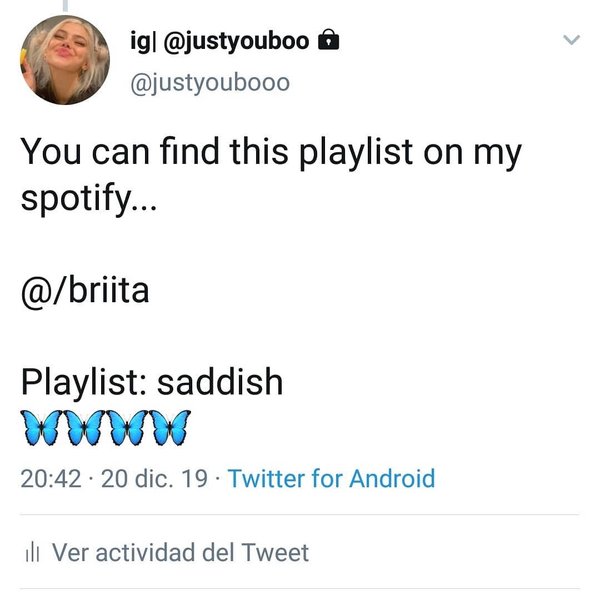The image size is (600, 600).
Task: Click the "Playlist:" label in the tweet
Action: point(83,383)
